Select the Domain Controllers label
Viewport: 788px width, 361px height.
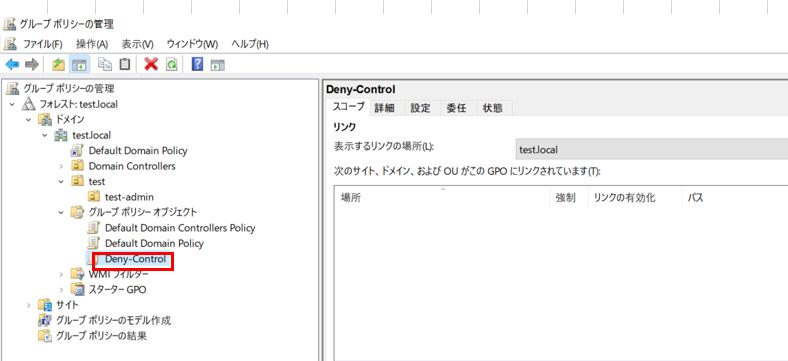132,165
